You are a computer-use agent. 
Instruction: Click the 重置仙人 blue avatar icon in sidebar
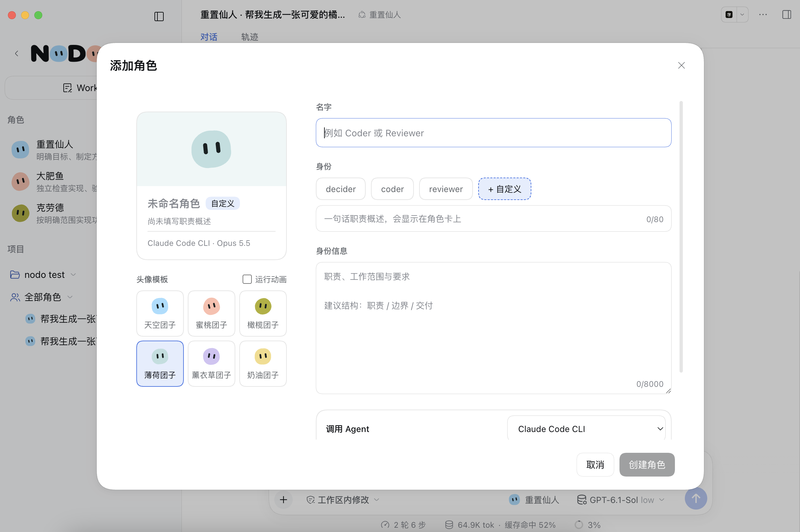click(x=20, y=150)
